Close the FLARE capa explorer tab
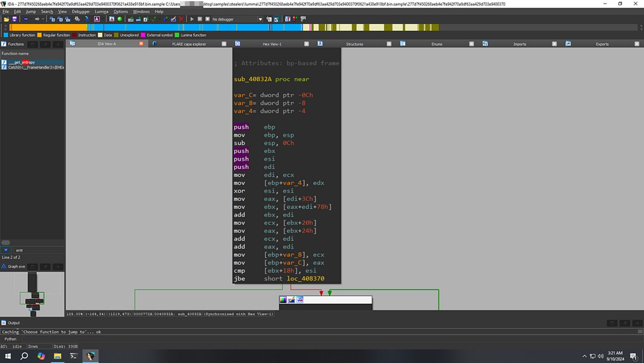This screenshot has height=363, width=644. click(x=224, y=44)
